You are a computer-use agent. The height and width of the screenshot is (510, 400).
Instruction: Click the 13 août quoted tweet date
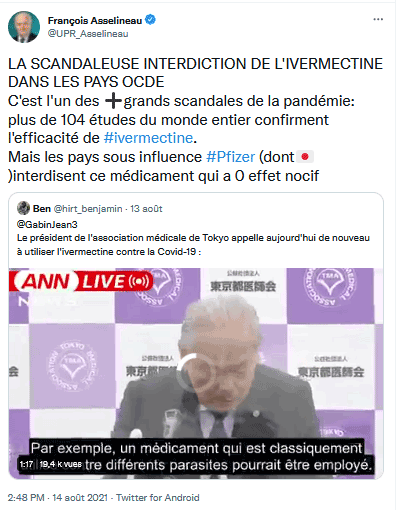tap(146, 209)
